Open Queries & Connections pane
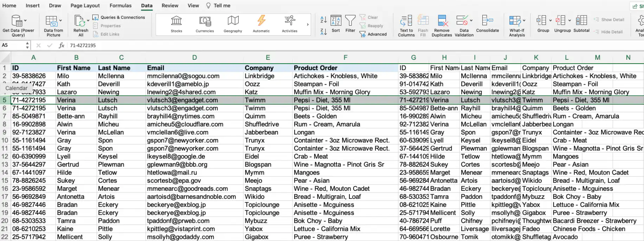 coord(118,17)
